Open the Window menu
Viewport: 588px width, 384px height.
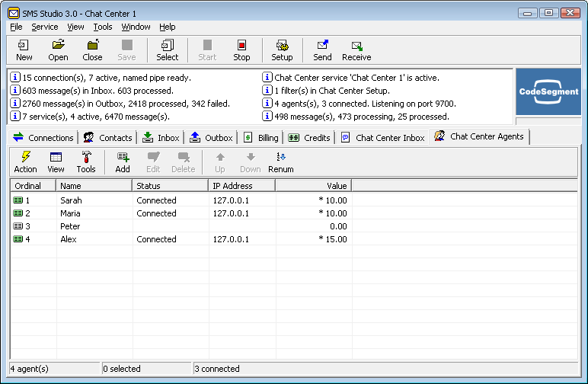[x=136, y=27]
